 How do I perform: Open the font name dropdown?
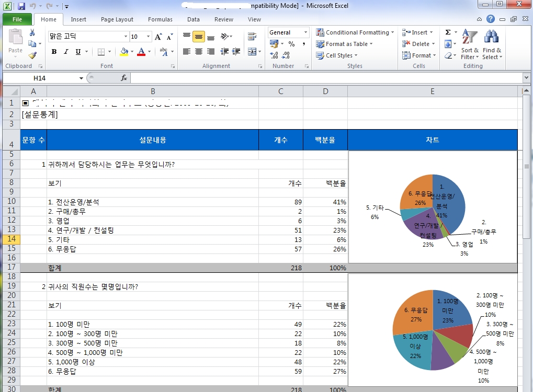(x=126, y=37)
